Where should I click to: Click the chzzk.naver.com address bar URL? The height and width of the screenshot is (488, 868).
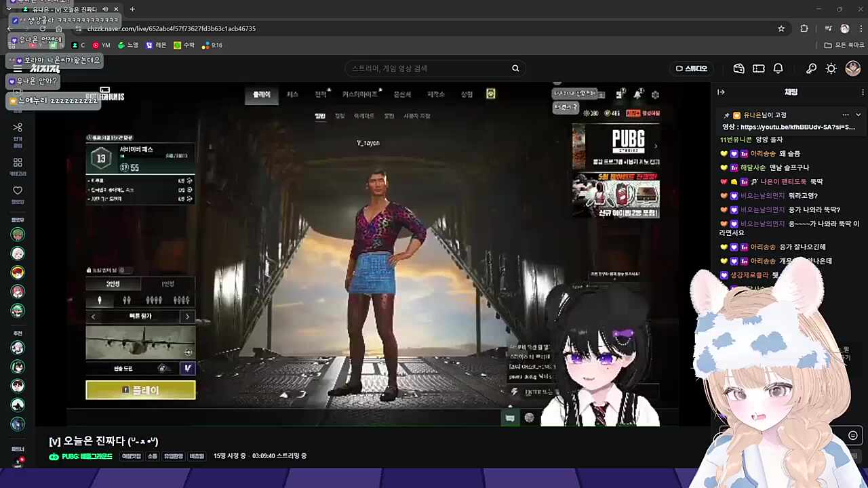click(x=172, y=28)
